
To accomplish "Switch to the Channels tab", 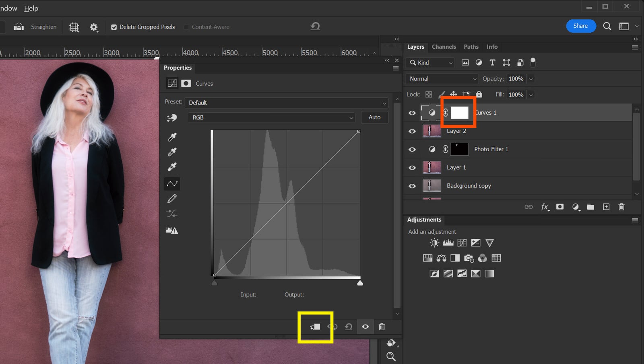I will [x=444, y=47].
